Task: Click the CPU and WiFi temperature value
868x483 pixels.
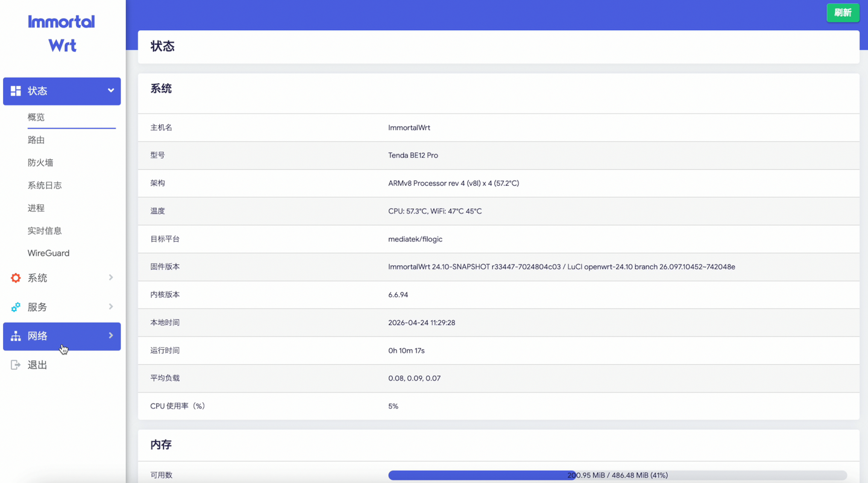Action: [x=435, y=211]
